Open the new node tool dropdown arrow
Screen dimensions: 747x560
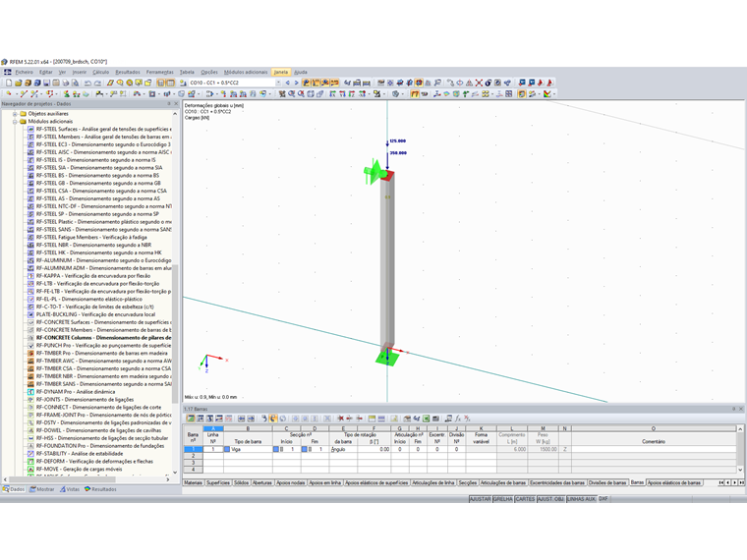(15, 94)
